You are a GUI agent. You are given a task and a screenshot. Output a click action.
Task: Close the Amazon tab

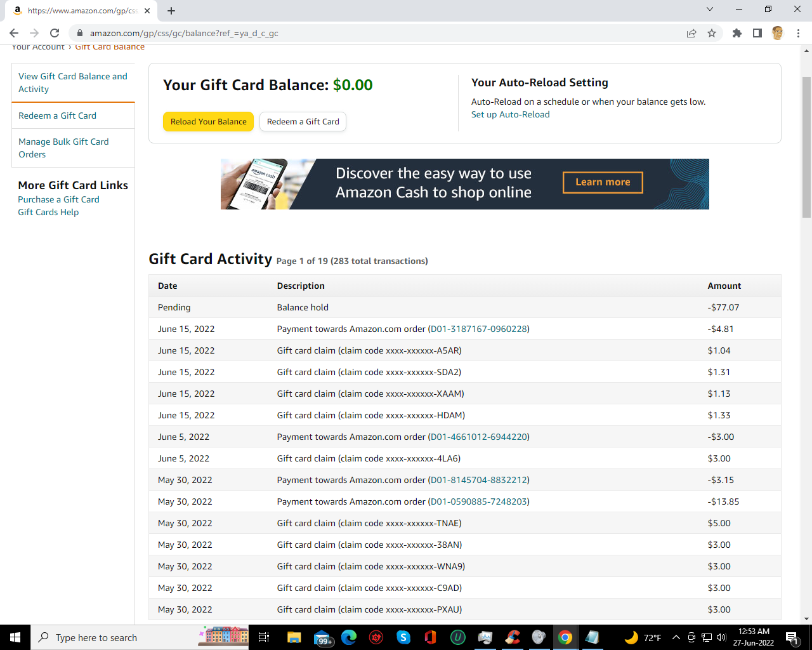pyautogui.click(x=147, y=11)
